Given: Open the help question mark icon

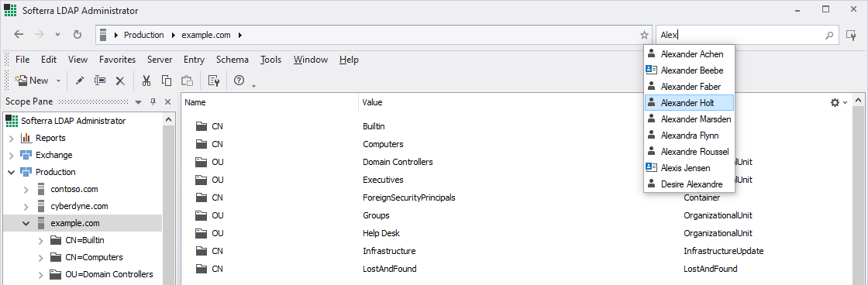Looking at the screenshot, I should point(239,81).
